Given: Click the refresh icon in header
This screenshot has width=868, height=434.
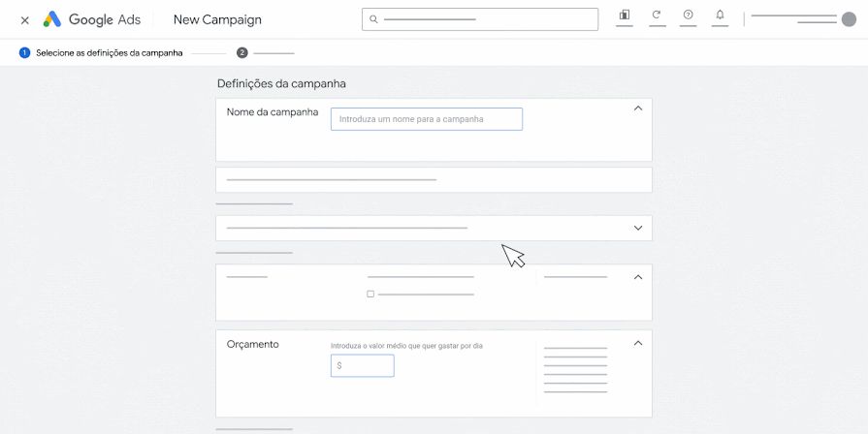Looking at the screenshot, I should point(657,15).
